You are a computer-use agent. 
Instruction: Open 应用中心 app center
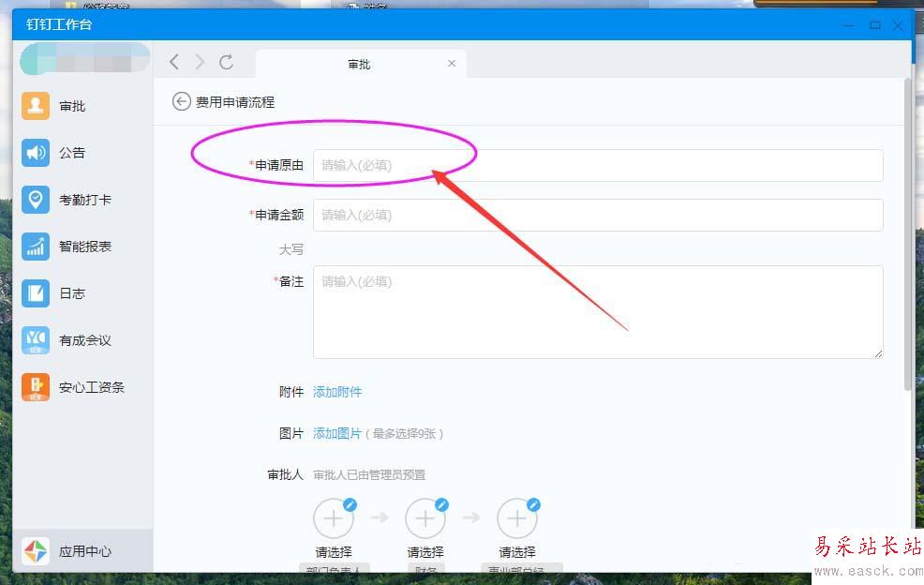tap(82, 551)
